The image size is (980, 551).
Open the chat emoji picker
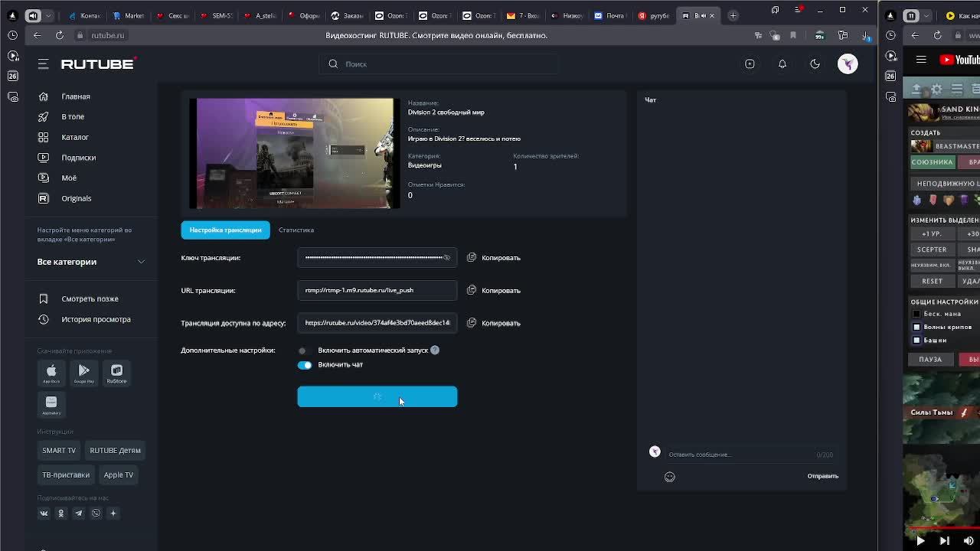670,477
